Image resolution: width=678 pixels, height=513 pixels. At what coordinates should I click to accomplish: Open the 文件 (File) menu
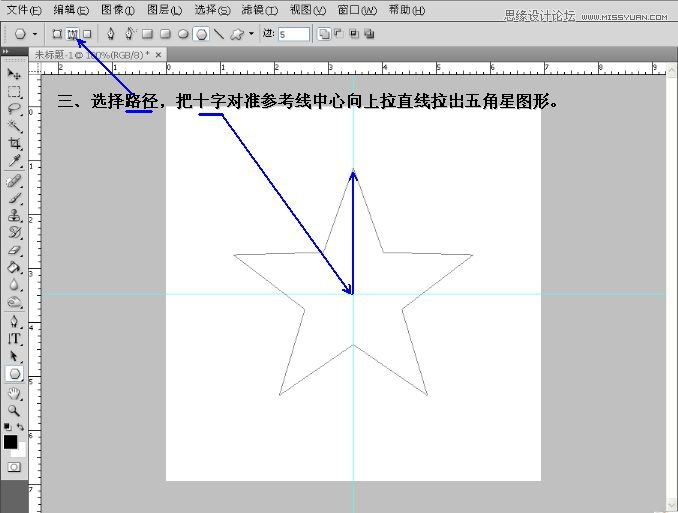(24, 10)
